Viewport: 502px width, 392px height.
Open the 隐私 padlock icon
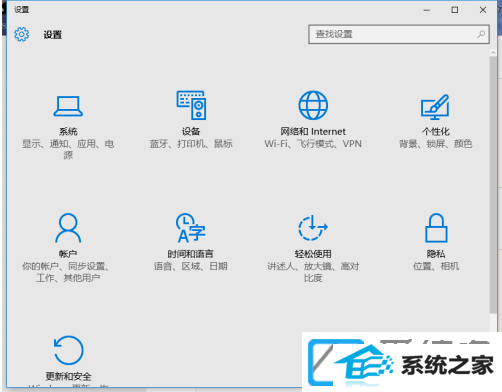pos(436,228)
